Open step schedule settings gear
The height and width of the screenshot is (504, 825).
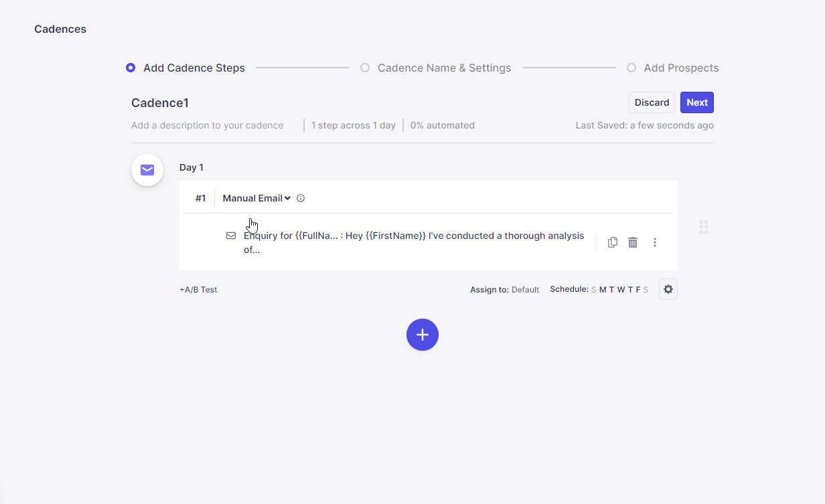[668, 289]
